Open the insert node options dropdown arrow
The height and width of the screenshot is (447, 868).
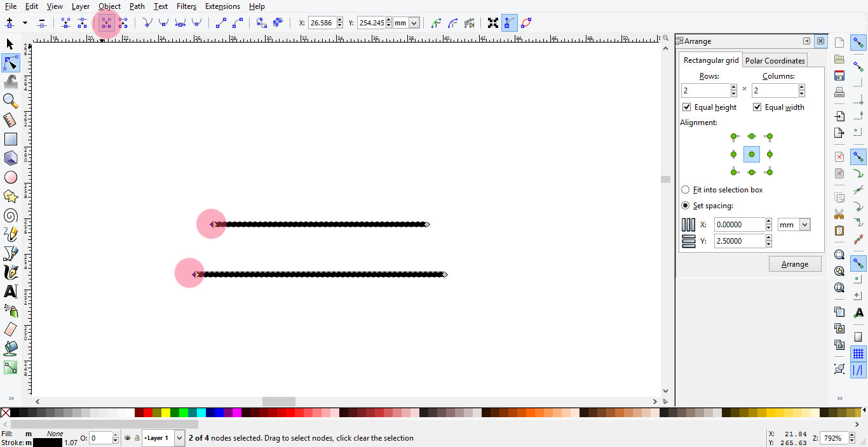pyautogui.click(x=25, y=23)
